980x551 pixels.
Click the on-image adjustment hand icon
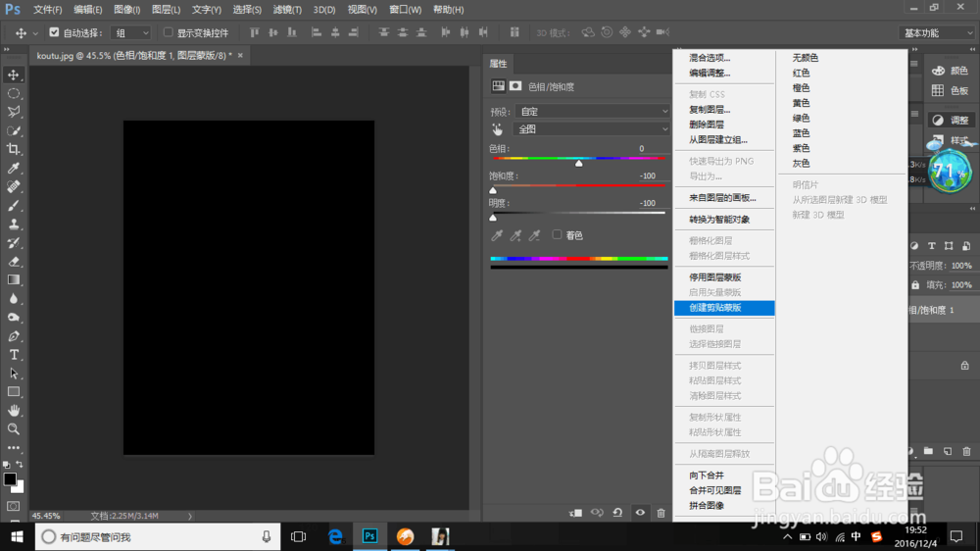497,129
